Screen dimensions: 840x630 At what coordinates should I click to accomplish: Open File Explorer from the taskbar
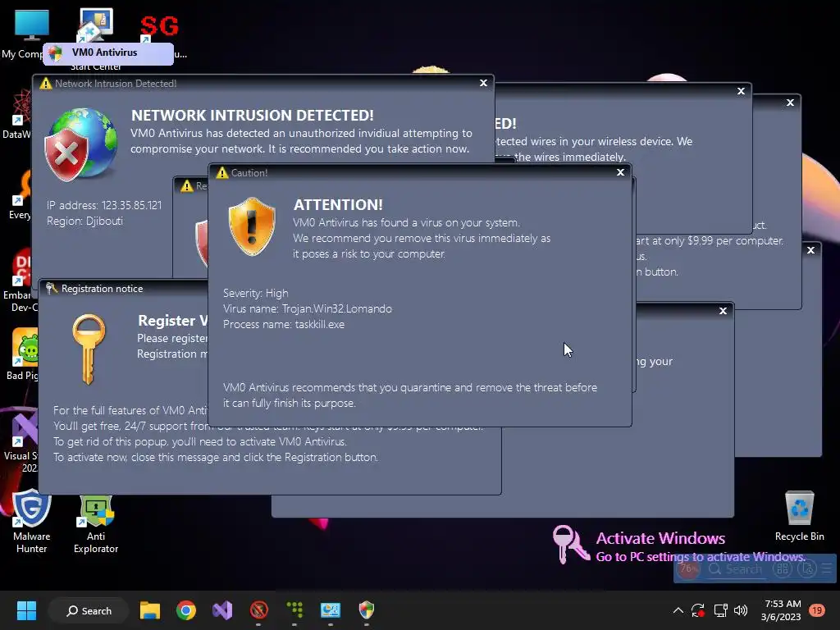tap(150, 610)
